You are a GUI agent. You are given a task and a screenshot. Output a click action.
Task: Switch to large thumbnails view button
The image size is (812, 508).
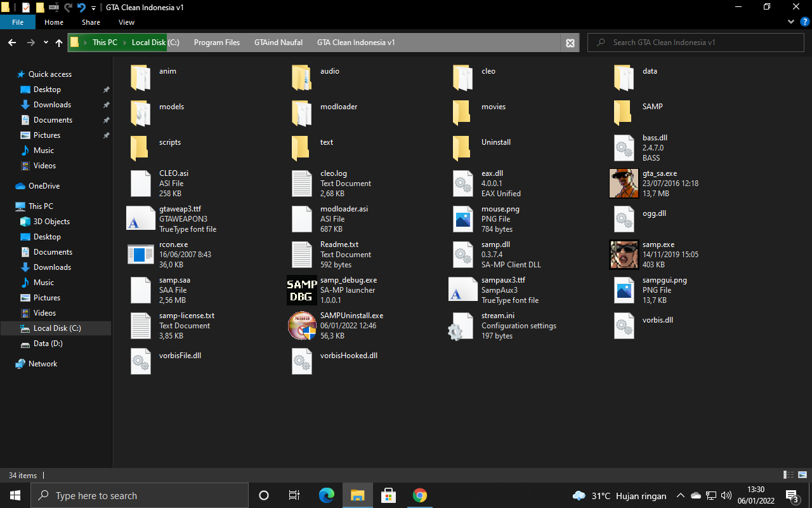[x=803, y=475]
